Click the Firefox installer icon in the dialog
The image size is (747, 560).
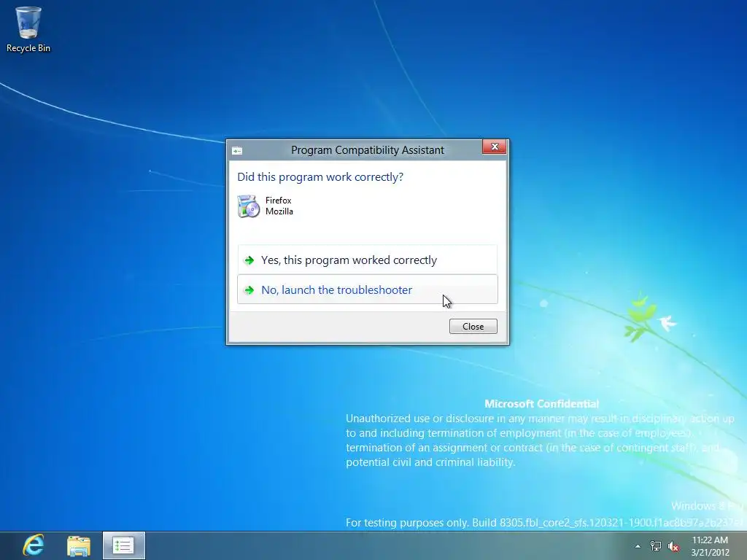[248, 206]
